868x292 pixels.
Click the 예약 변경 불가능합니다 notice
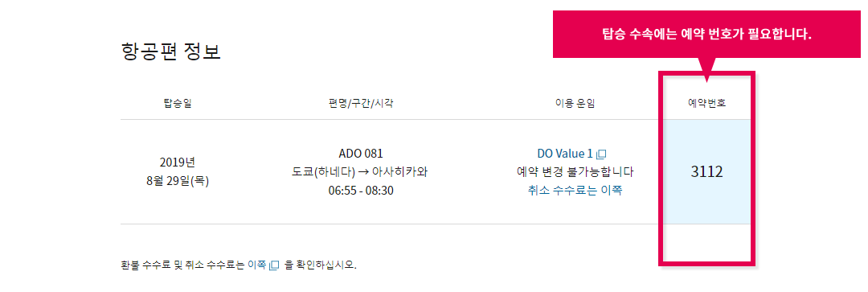pyautogui.click(x=575, y=172)
